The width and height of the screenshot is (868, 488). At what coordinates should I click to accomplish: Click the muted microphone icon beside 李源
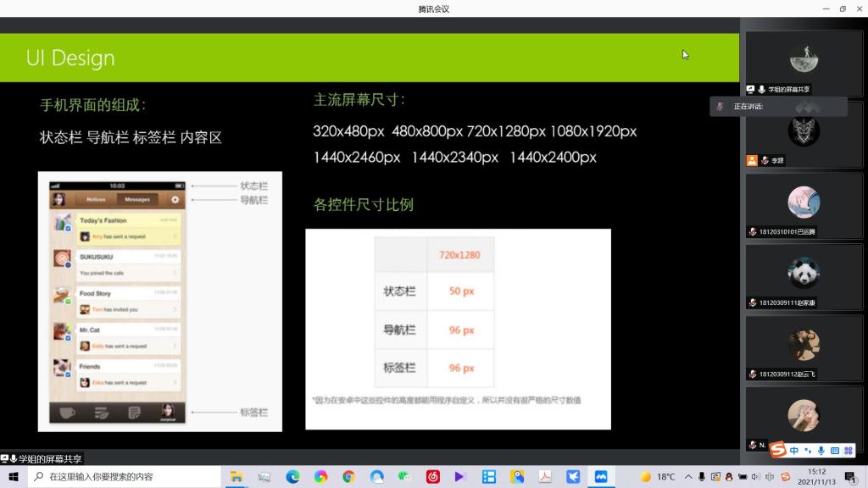[765, 160]
